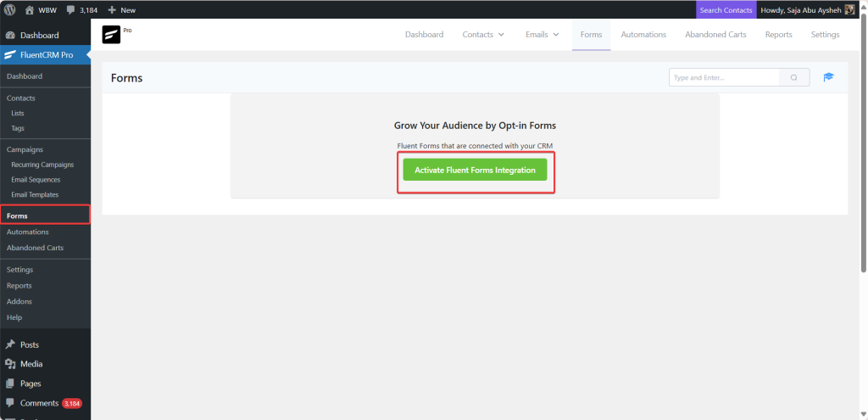
Task: Open the Media sidebar menu
Action: [46, 364]
